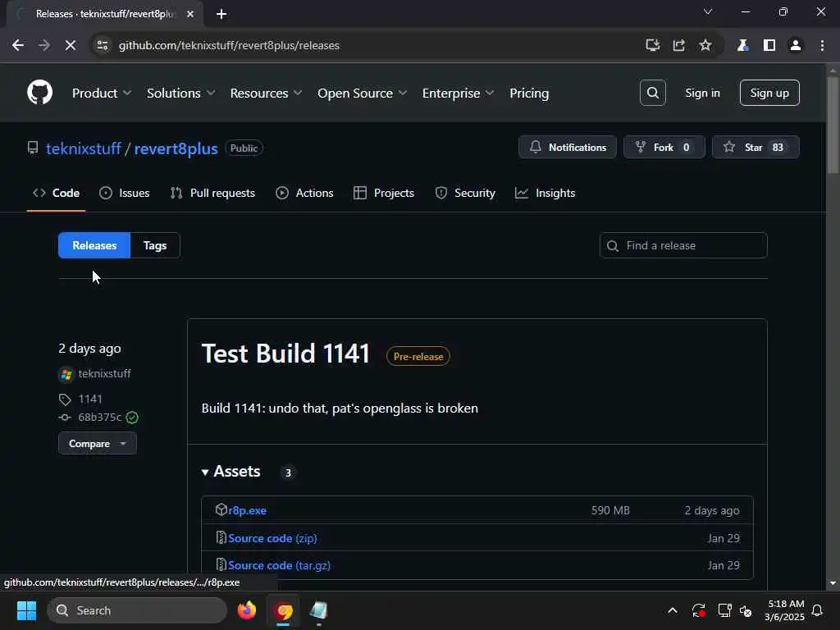Show hidden system tray icons
Image resolution: width=840 pixels, height=630 pixels.
pos(673,610)
